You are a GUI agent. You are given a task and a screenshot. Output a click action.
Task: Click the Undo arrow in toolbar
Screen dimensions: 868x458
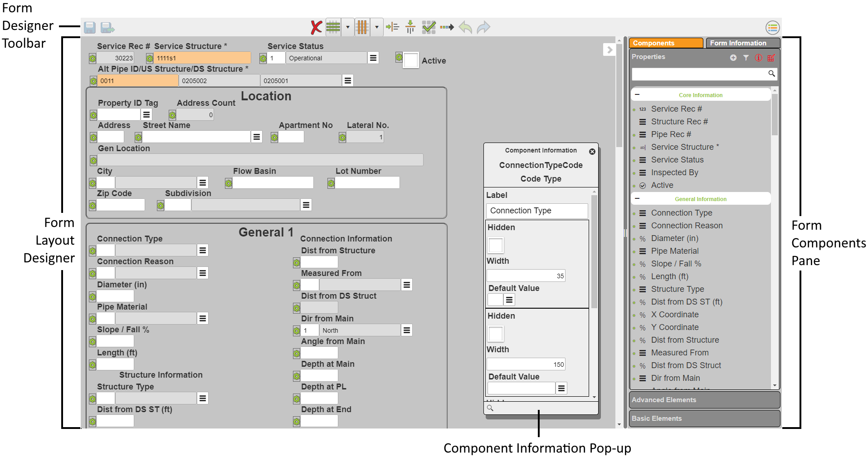465,27
